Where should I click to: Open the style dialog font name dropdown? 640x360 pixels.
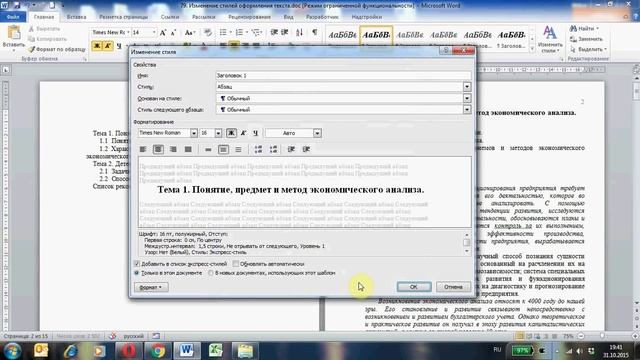click(x=193, y=133)
